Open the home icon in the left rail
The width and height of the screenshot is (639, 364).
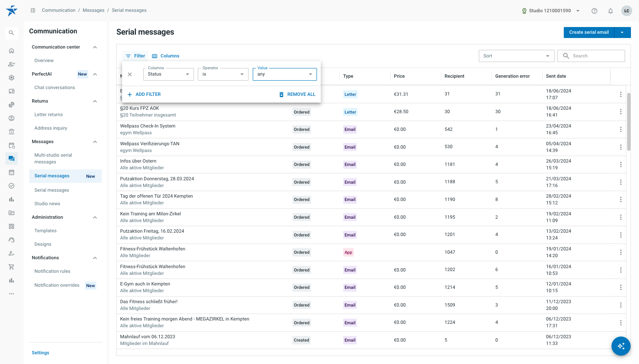click(x=11, y=51)
